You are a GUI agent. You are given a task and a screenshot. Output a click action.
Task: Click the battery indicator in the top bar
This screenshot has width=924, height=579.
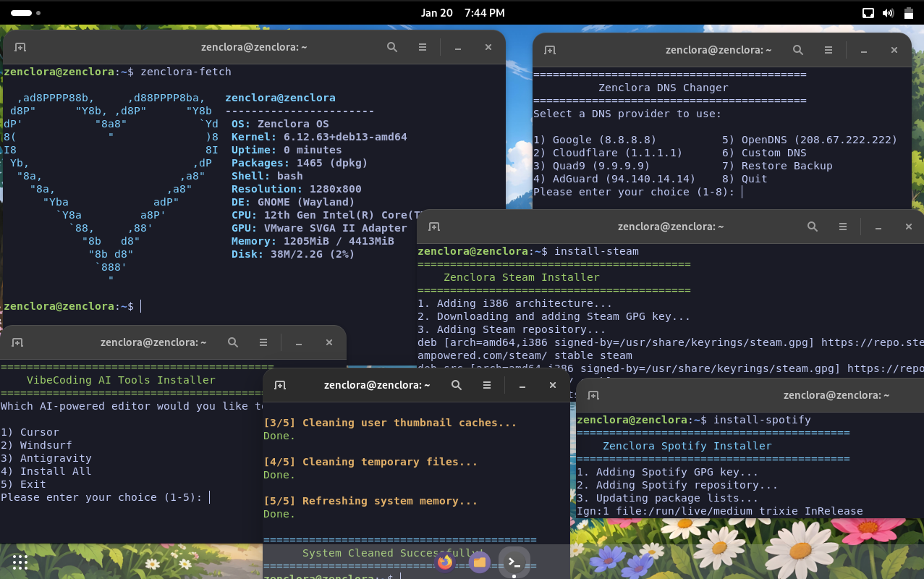(909, 12)
